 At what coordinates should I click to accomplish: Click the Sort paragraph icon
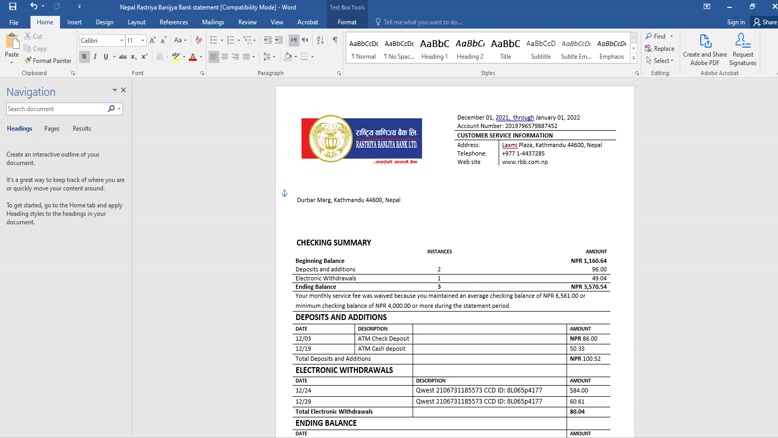320,41
